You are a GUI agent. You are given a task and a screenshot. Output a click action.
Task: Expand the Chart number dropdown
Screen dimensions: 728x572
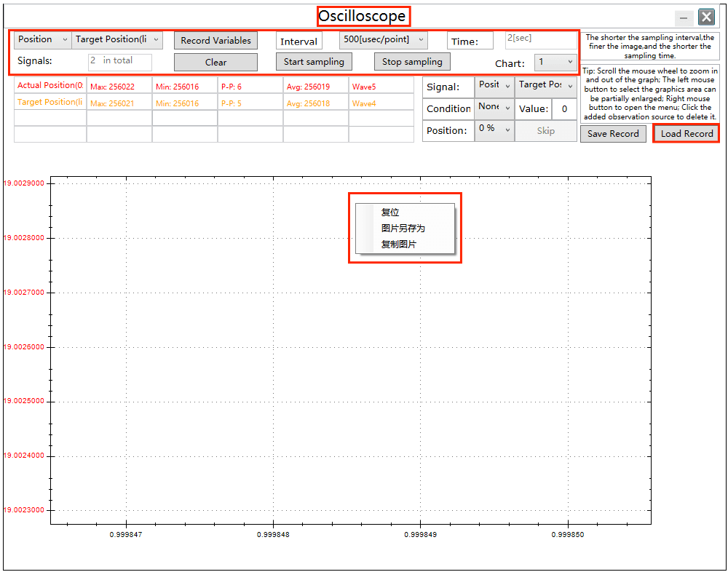[555, 63]
